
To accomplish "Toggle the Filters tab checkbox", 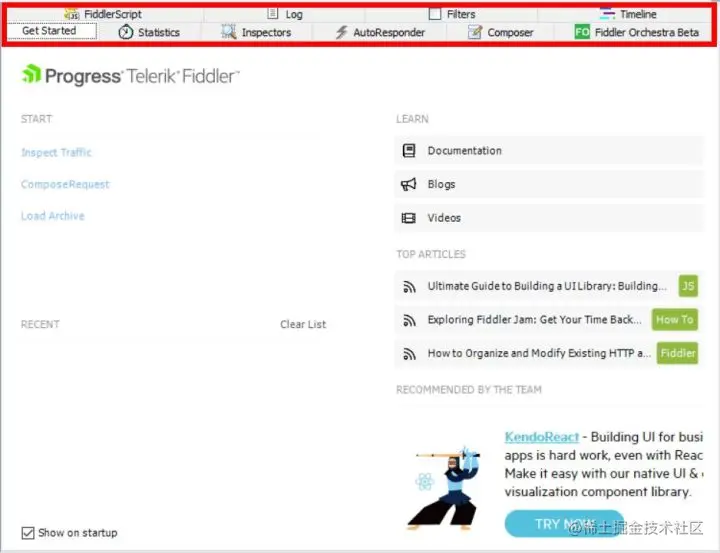I will pyautogui.click(x=434, y=14).
